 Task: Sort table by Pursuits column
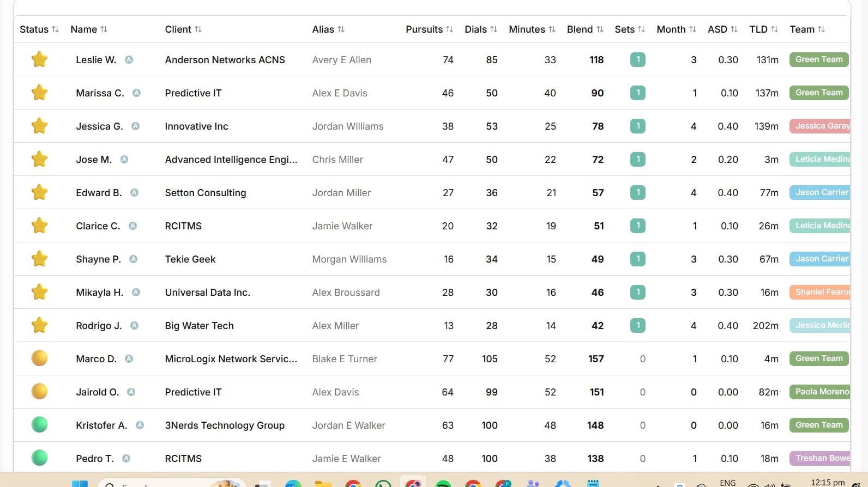(429, 29)
